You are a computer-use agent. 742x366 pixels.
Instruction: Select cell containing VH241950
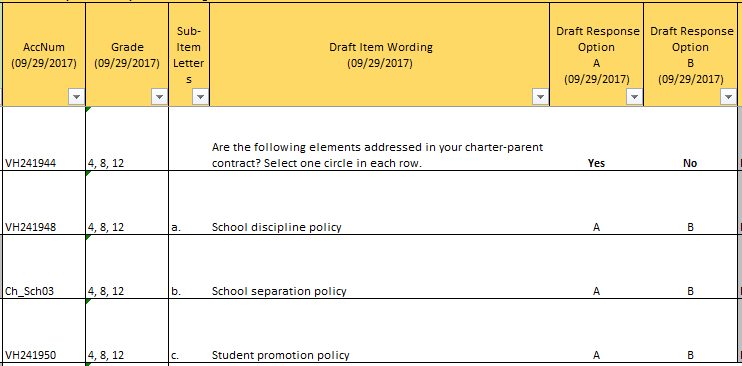point(44,330)
